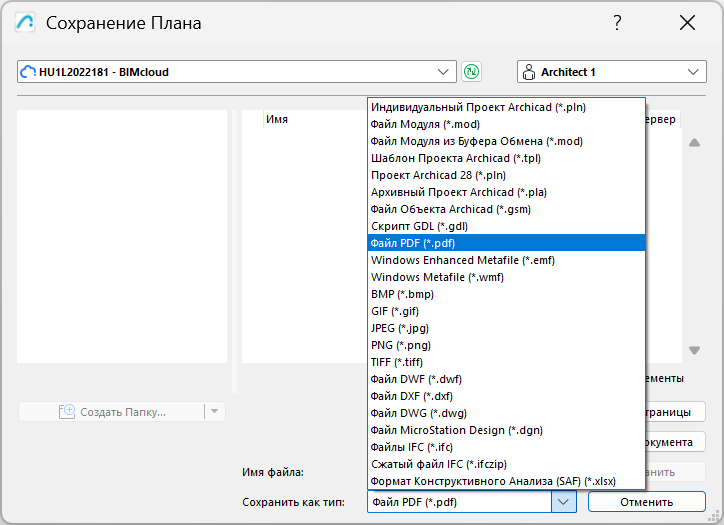Click the scroll down arrow in list
Viewport: 724px width, 525px height.
pyautogui.click(x=694, y=350)
